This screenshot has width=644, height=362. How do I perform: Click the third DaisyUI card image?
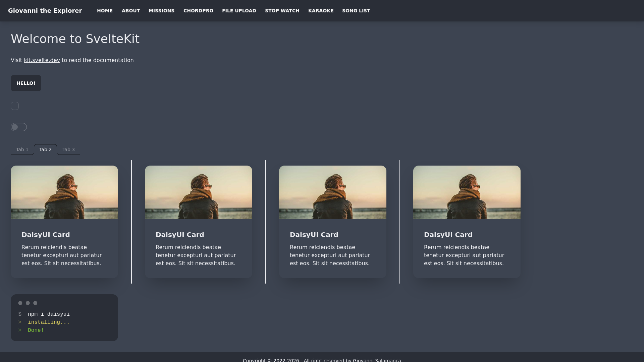point(333,192)
